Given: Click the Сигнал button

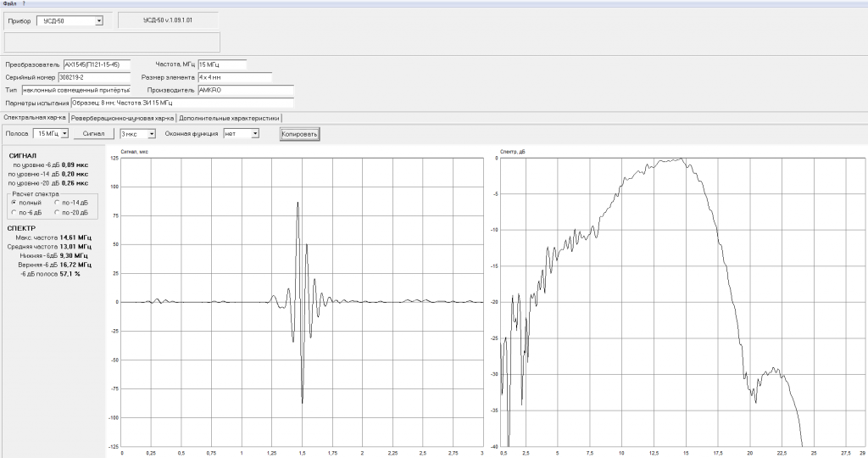Looking at the screenshot, I should click(x=93, y=133).
